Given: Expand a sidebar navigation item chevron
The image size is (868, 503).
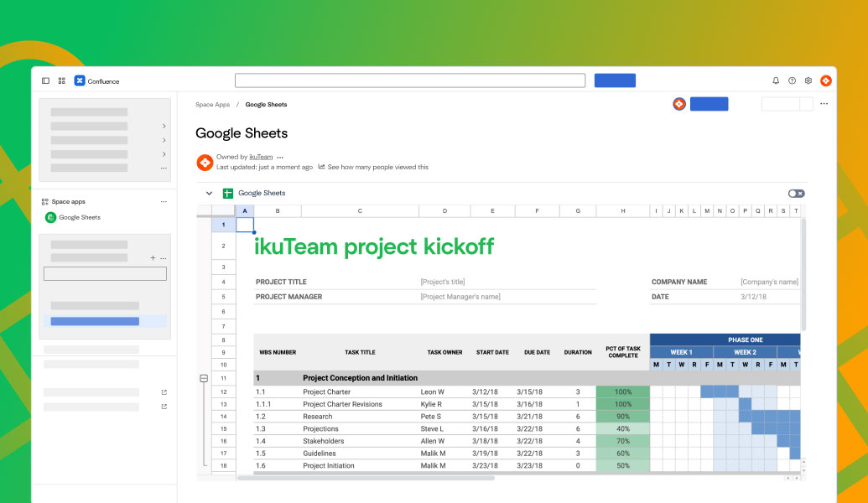Looking at the screenshot, I should tap(166, 124).
